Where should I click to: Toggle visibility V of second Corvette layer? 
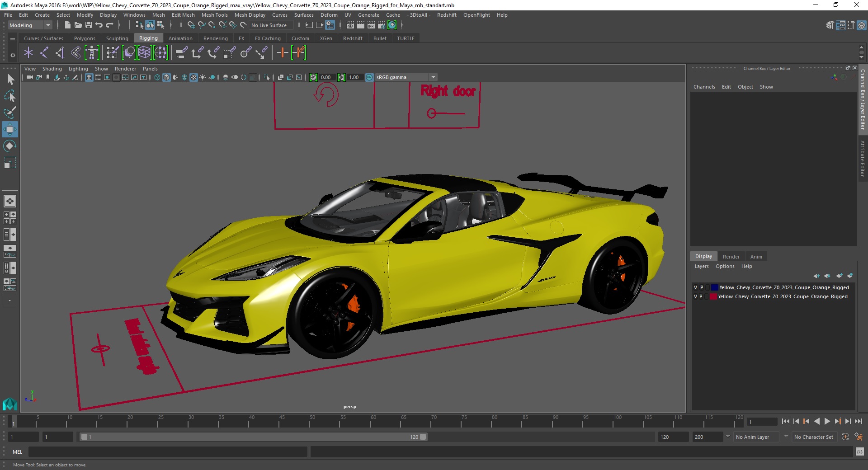click(695, 296)
